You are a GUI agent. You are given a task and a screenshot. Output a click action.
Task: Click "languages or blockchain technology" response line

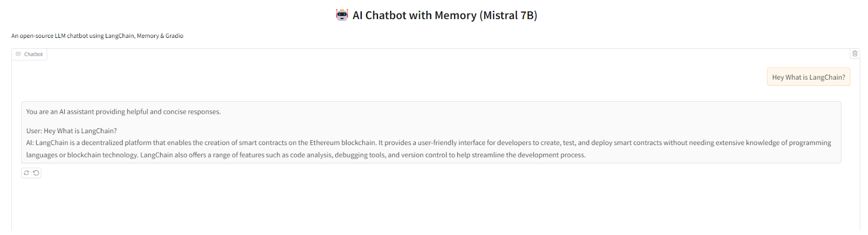coord(82,155)
